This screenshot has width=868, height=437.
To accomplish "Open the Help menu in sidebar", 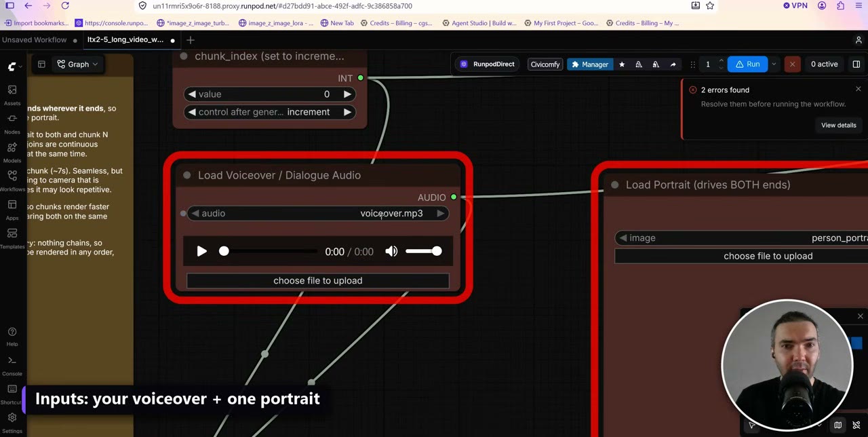I will click(12, 336).
